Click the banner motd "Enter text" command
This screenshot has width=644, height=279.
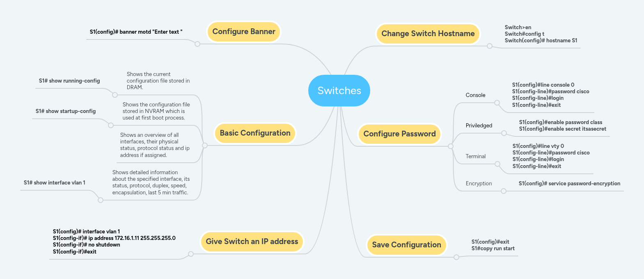136,32
